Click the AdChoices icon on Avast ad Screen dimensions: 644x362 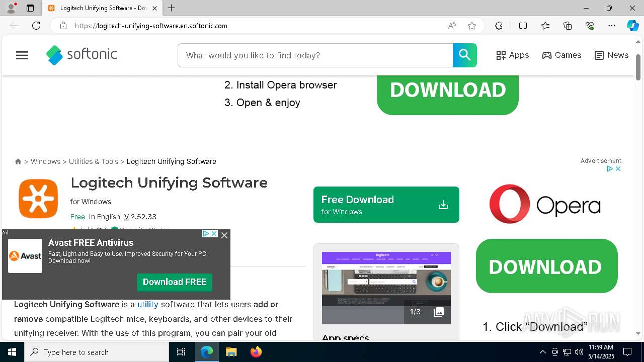tap(206, 234)
